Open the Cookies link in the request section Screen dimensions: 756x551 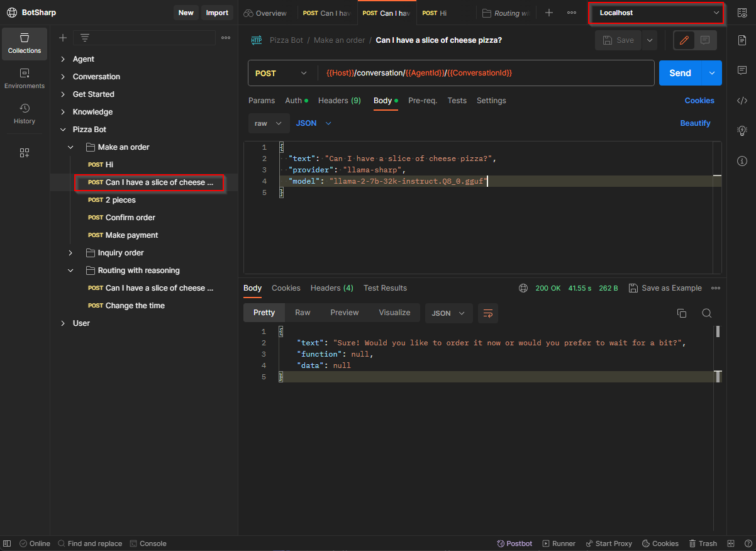click(x=699, y=101)
